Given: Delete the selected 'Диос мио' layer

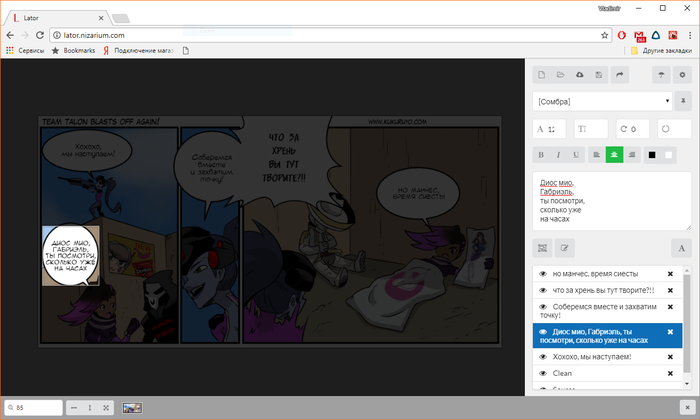Looking at the screenshot, I should click(x=670, y=332).
